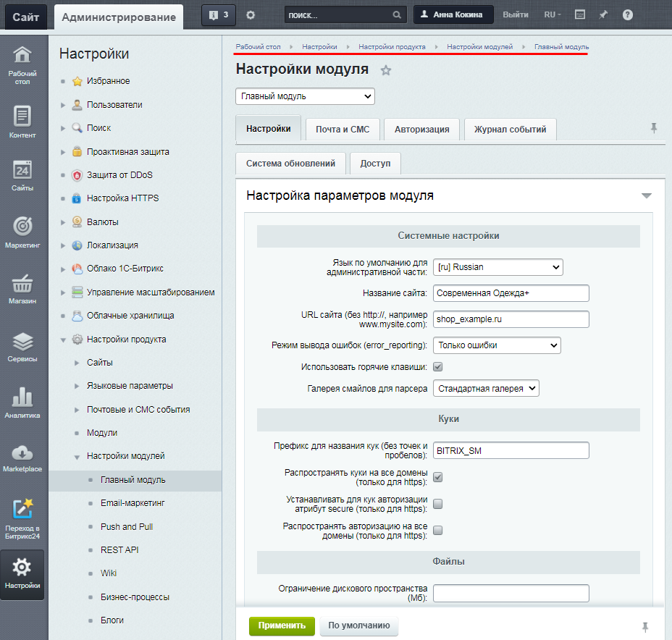Open the help question mark icon
This screenshot has width=672, height=640.
(627, 15)
